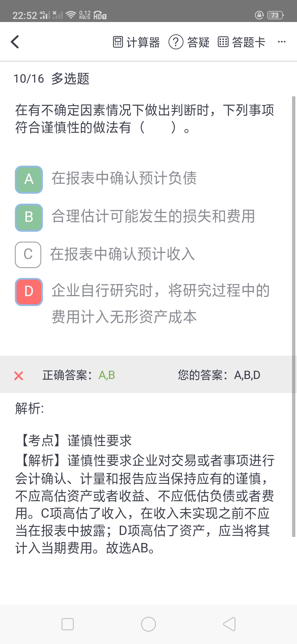Screen dimensions: 297x644
Task: Tap answer text 合理估计可能发生的损失和费用
Action: (153, 216)
